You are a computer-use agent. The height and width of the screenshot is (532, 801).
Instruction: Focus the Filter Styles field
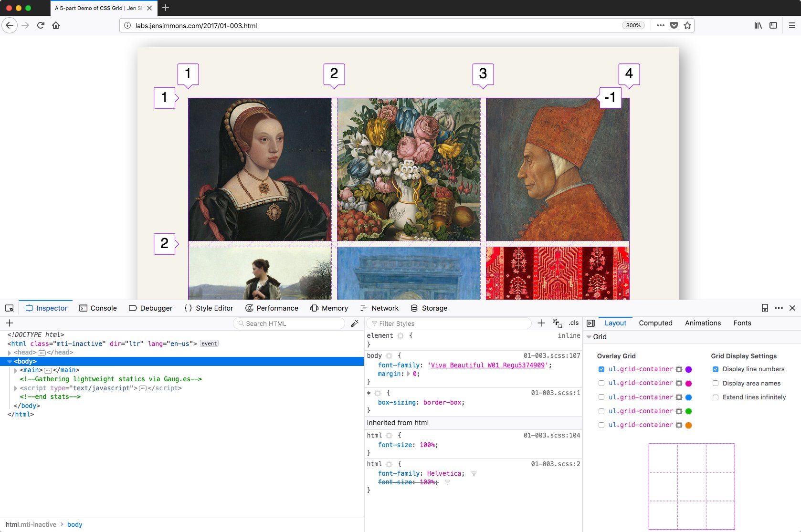tap(449, 323)
